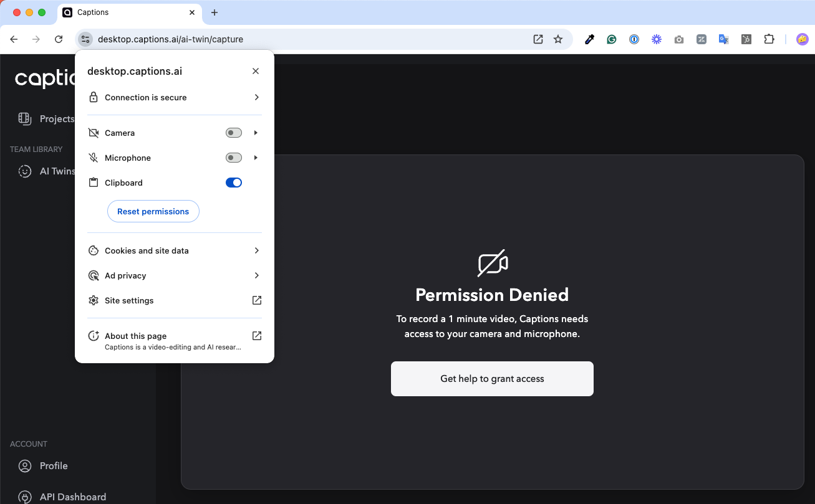The width and height of the screenshot is (815, 504).
Task: Open a new browser tab
Action: click(x=215, y=12)
